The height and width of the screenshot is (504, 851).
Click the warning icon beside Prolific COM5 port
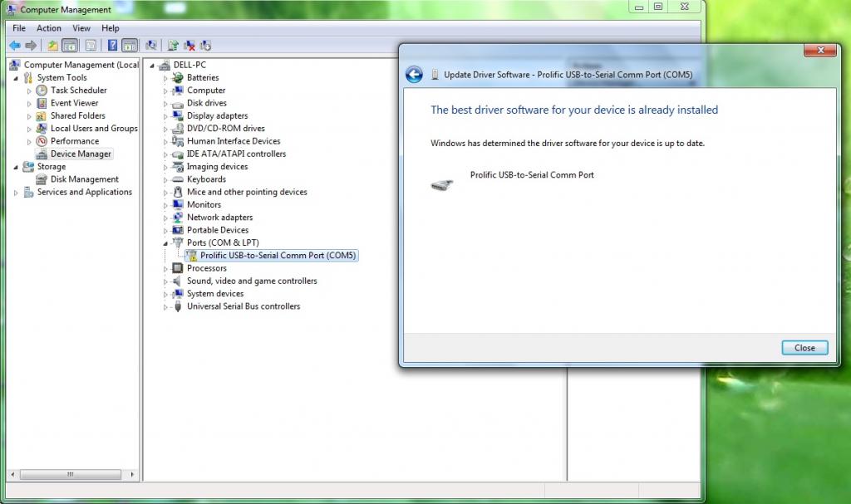click(191, 256)
